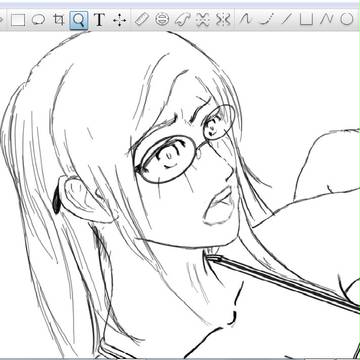Select the straight line tool
This screenshot has height=360, width=360.
tap(286, 19)
